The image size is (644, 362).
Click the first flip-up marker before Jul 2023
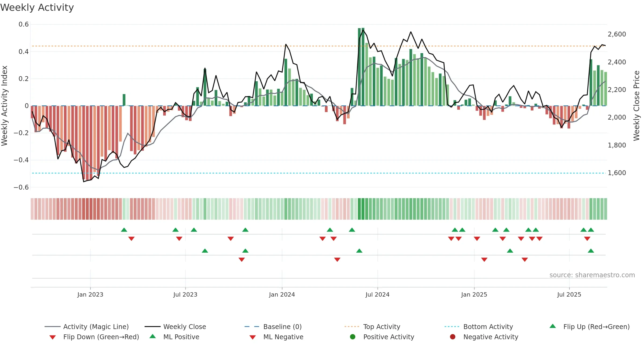(x=124, y=230)
